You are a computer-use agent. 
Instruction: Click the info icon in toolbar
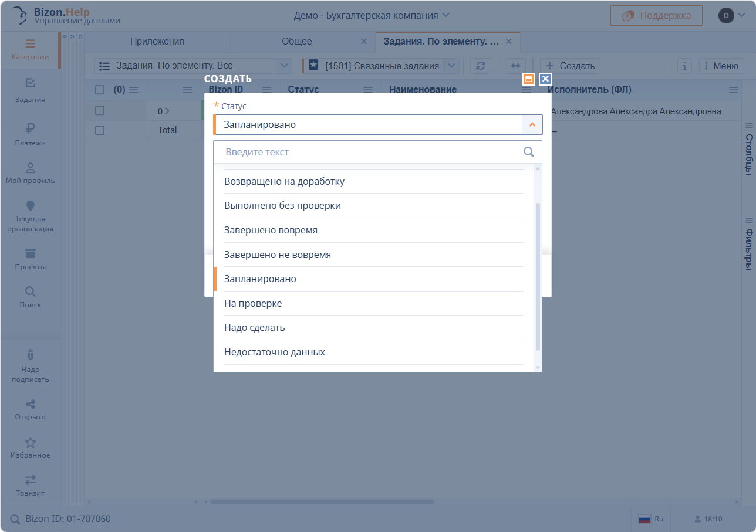(x=684, y=66)
